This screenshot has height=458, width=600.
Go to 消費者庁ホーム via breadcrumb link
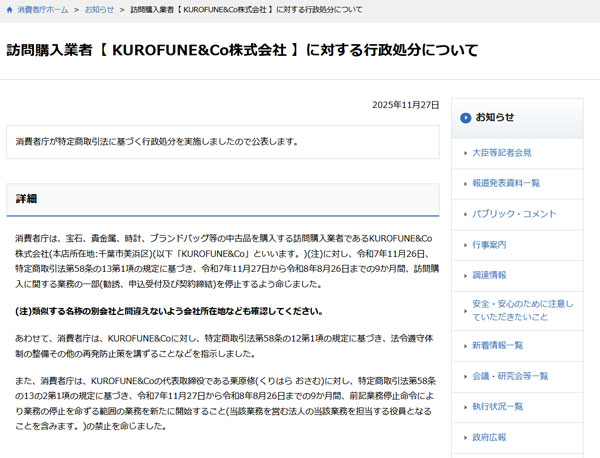pos(42,9)
